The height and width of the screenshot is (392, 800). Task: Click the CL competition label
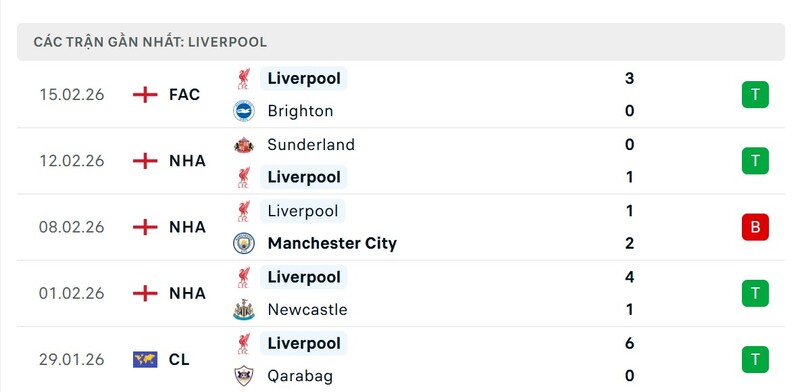tap(179, 360)
